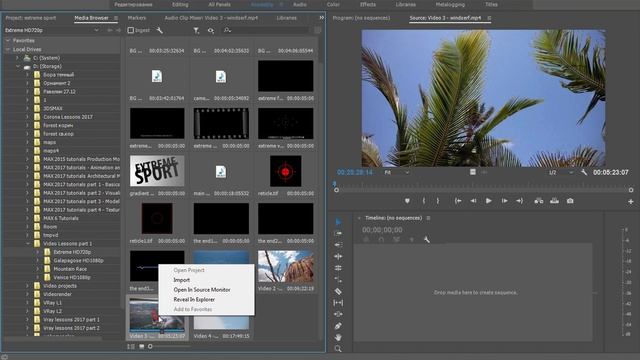Play the clip in Source monitor
Screen dimensions: 640x360
[489, 201]
